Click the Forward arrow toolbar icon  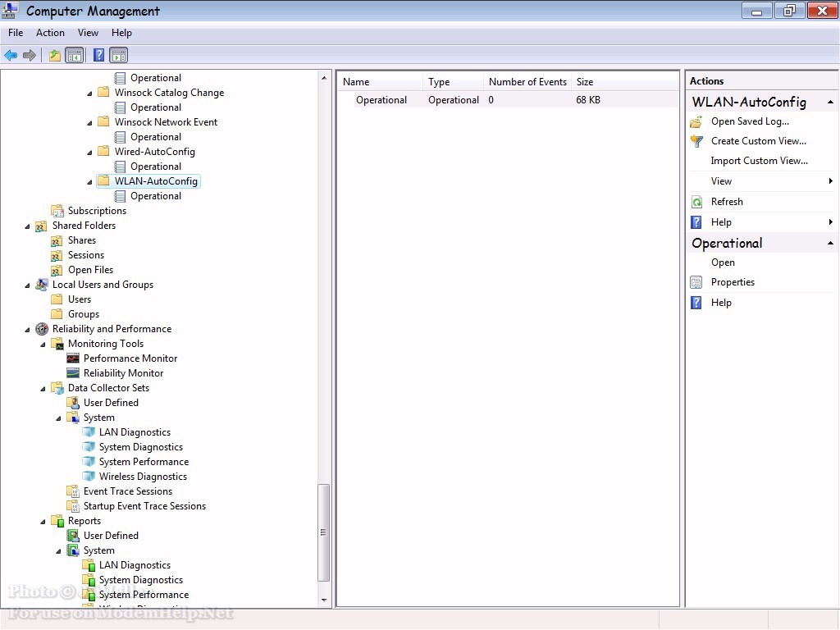point(30,55)
